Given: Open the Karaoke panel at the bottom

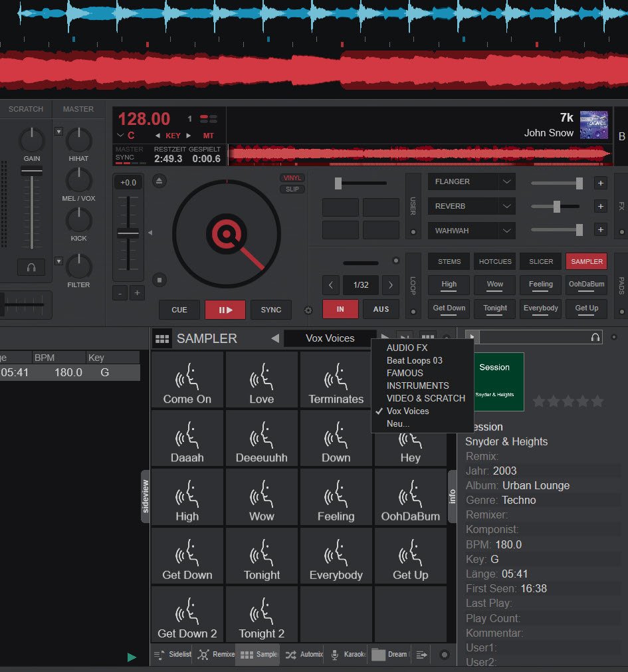Looking at the screenshot, I should click(349, 655).
